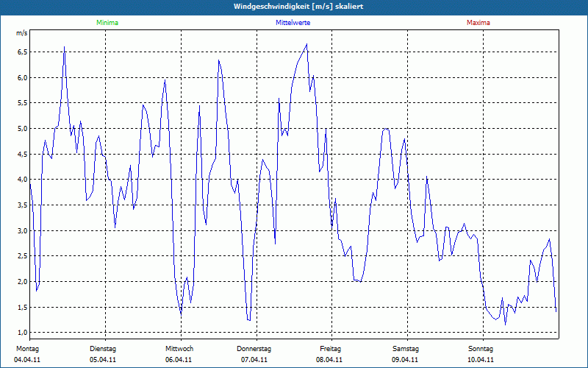588x368 pixels.
Task: Click the 05.04.11 date label
Action: pos(103,360)
